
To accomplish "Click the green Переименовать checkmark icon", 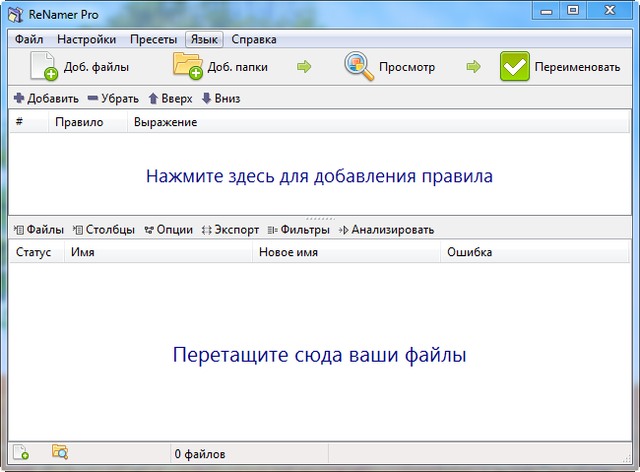I will (514, 66).
